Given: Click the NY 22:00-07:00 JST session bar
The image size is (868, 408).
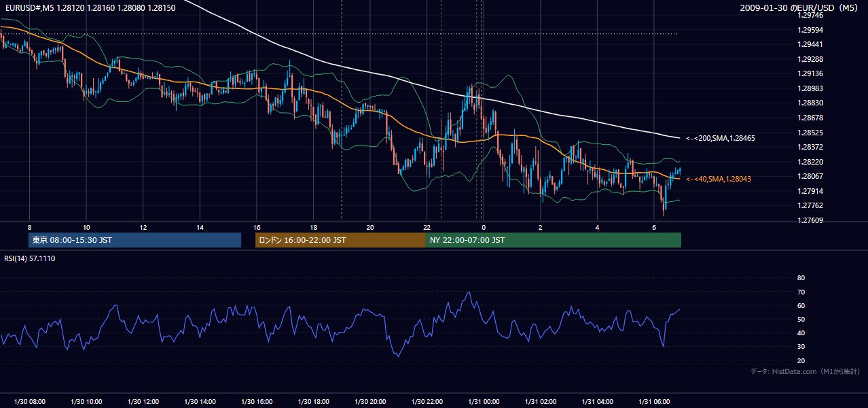Looking at the screenshot, I should (x=554, y=240).
